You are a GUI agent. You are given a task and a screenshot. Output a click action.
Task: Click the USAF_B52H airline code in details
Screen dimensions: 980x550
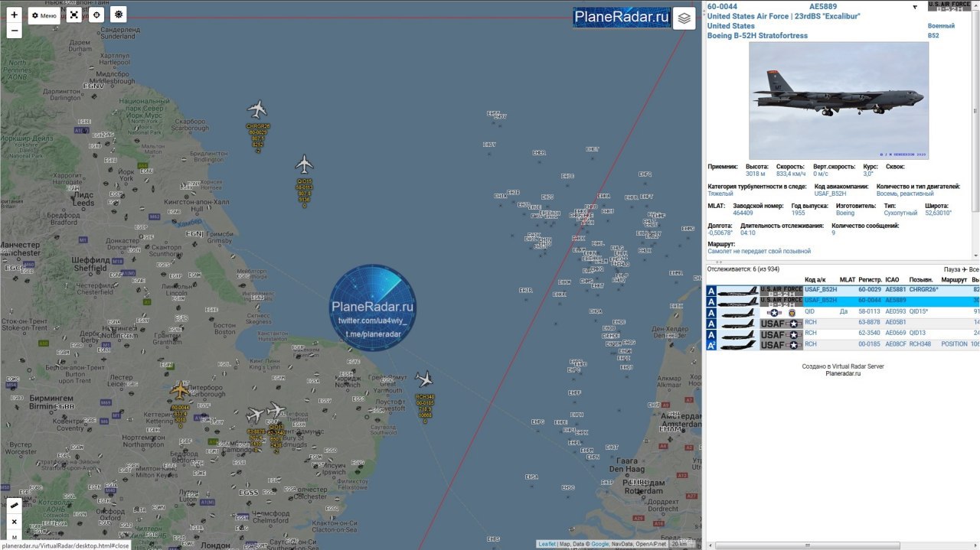coord(831,194)
